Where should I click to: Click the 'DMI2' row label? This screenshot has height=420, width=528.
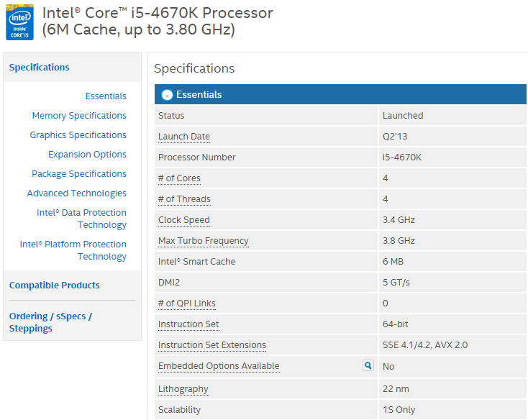pos(169,283)
